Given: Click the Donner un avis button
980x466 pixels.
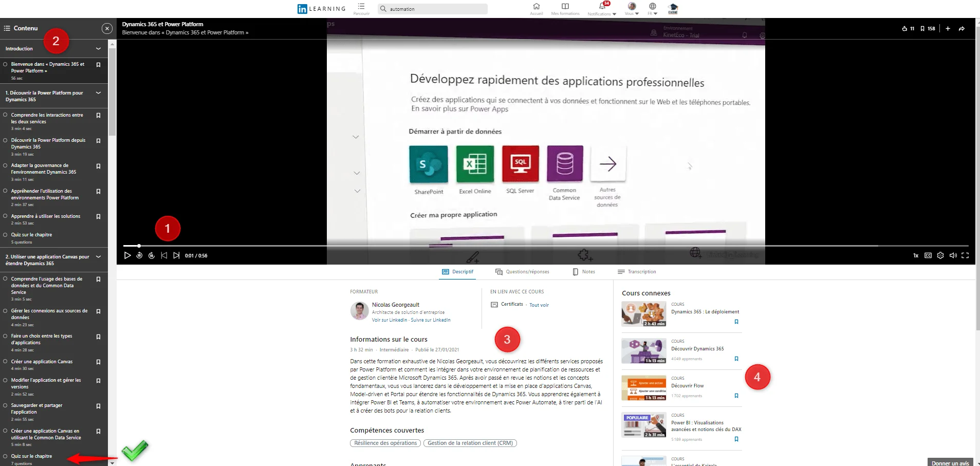Looking at the screenshot, I should tap(950, 462).
